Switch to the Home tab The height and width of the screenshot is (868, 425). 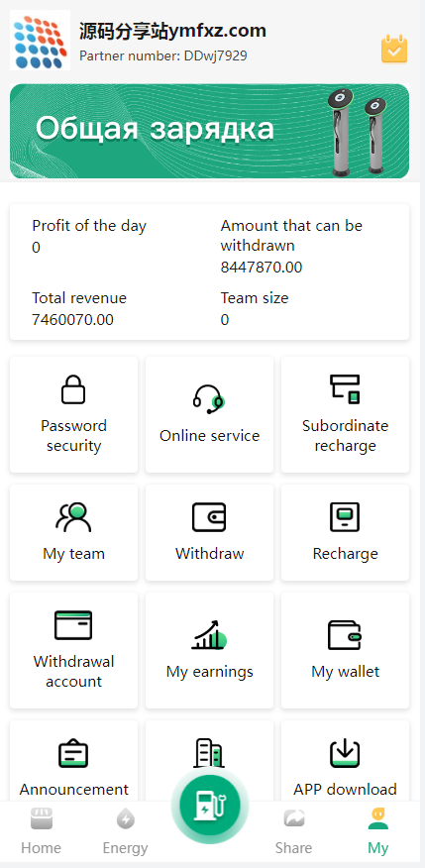[41, 831]
